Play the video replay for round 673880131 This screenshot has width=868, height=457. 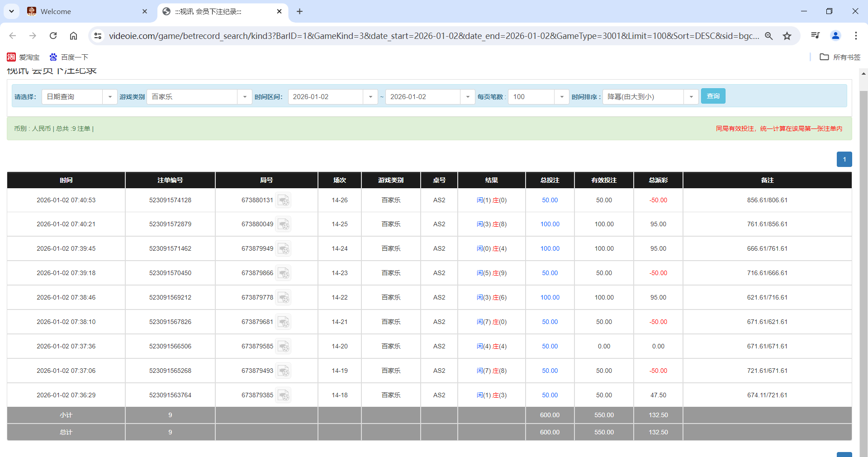click(x=284, y=200)
